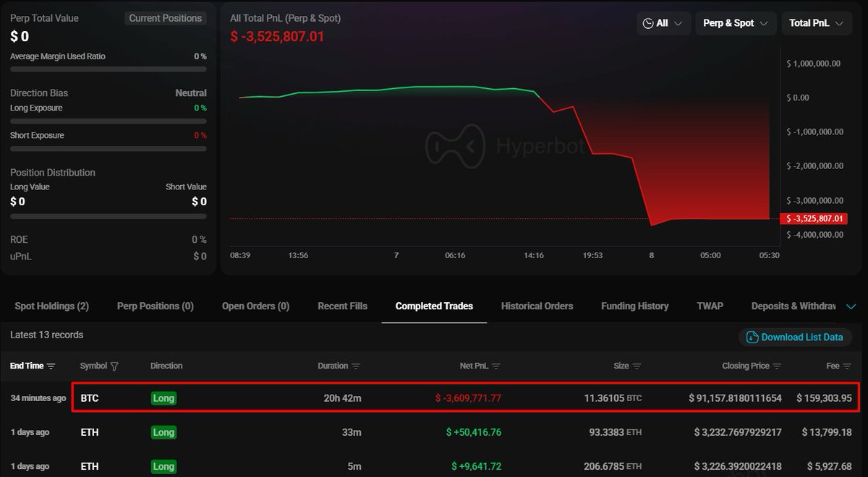
Task: Click the ETH symbol in the 33m row
Action: 90,432
